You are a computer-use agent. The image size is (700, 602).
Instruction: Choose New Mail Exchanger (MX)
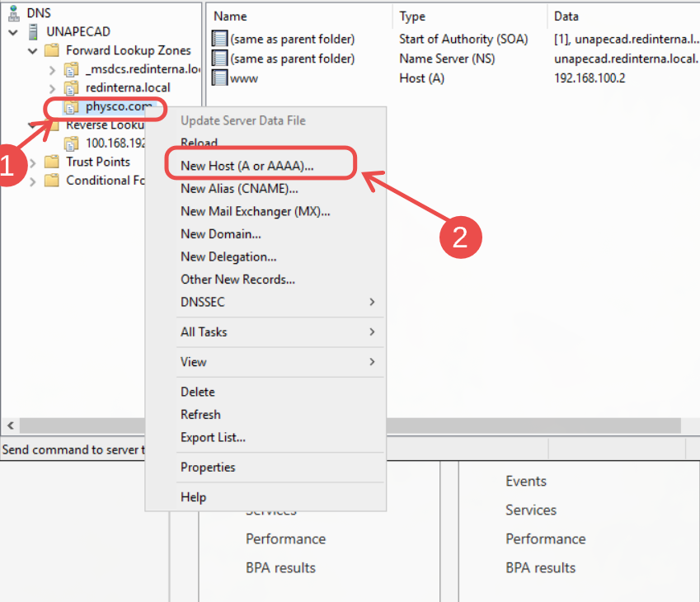click(265, 211)
